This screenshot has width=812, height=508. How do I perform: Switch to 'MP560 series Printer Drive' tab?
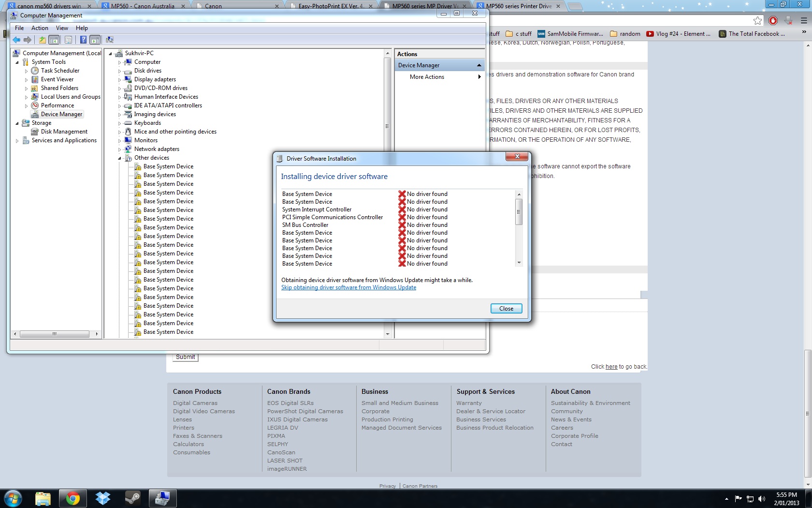[x=518, y=6]
